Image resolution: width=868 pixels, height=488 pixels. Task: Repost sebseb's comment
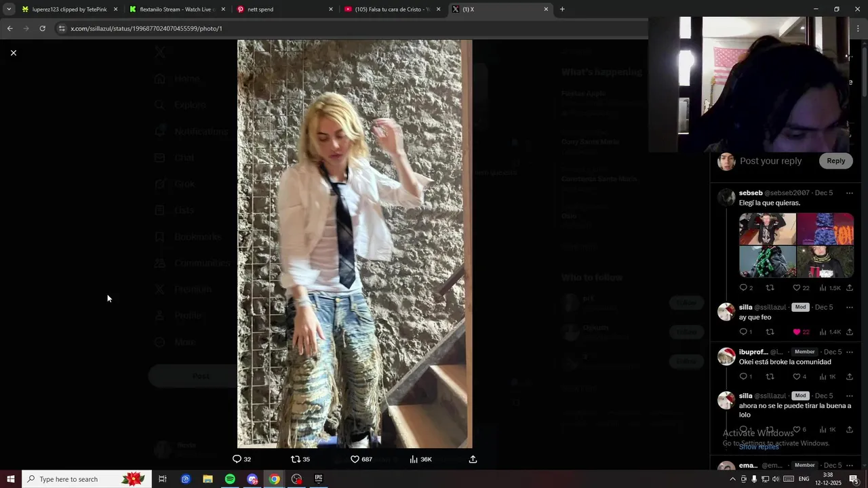[770, 287]
